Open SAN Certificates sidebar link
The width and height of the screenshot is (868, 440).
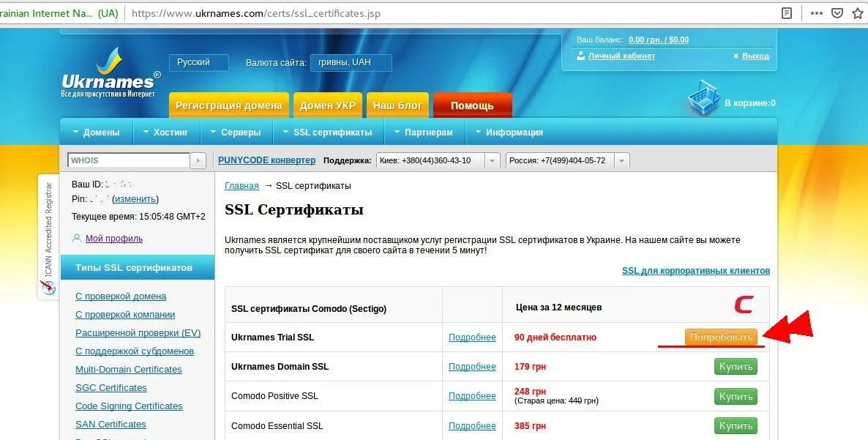(111, 424)
